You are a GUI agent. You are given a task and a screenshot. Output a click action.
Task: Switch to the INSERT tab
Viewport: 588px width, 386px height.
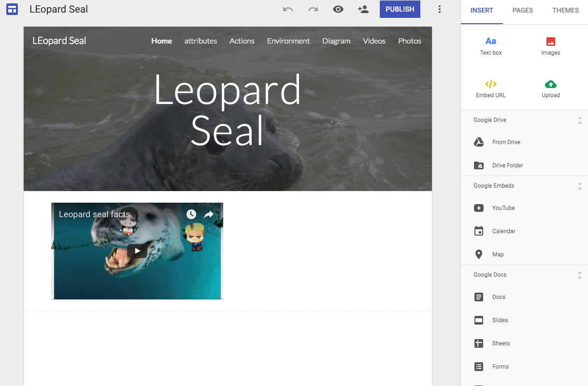482,10
